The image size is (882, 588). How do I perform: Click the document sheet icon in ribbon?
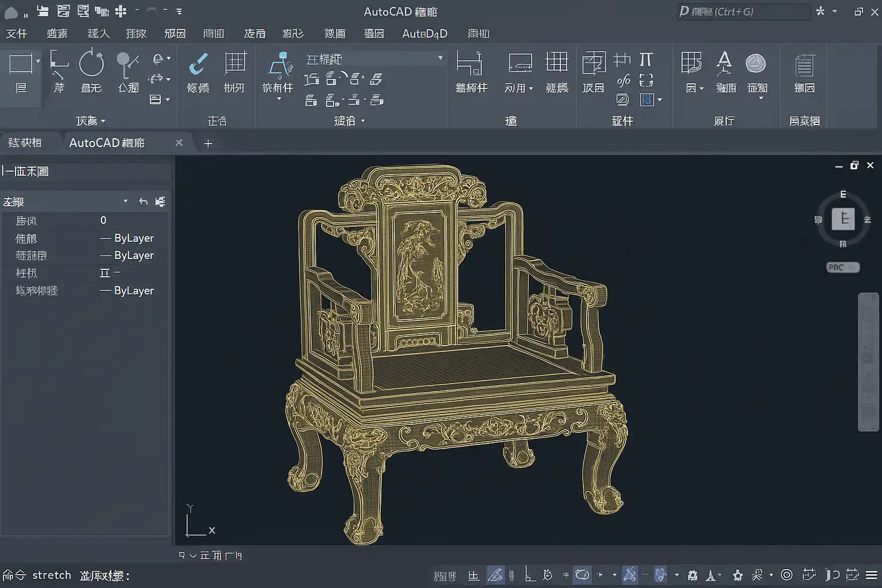coord(804,65)
